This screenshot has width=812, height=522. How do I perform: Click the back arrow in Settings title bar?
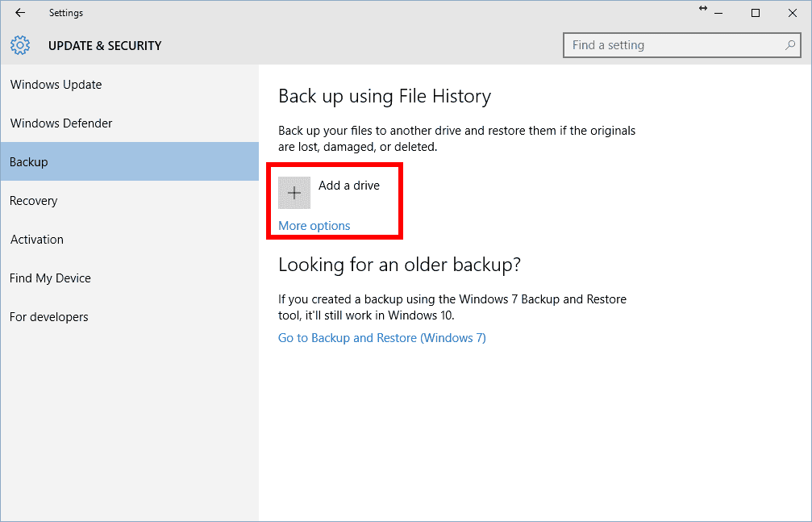point(20,13)
